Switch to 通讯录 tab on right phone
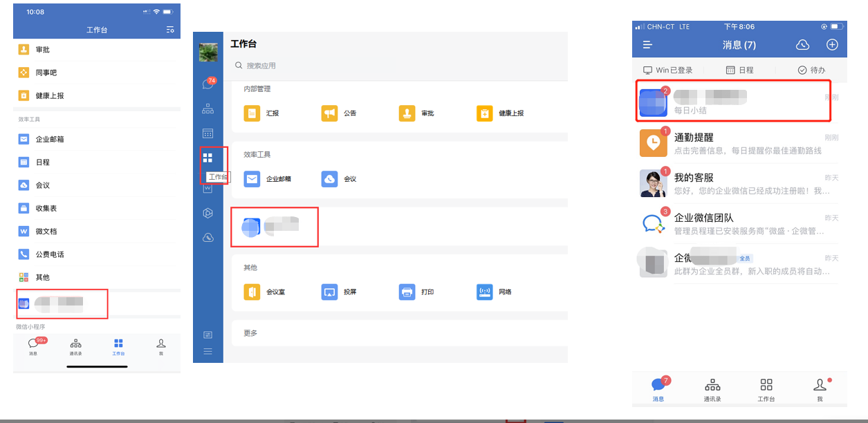The image size is (868, 423). [x=712, y=389]
